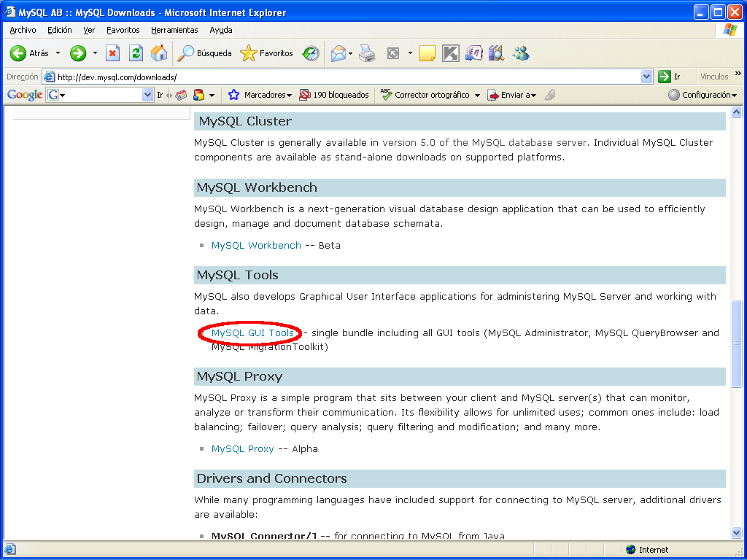Go to the Home page icon
This screenshot has width=747, height=560.
(159, 53)
